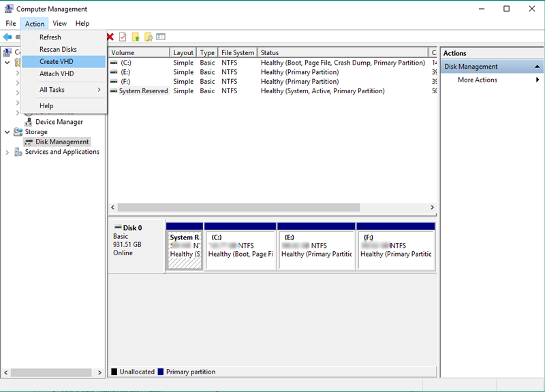
Task: Sort by the File System column header
Action: click(x=238, y=52)
